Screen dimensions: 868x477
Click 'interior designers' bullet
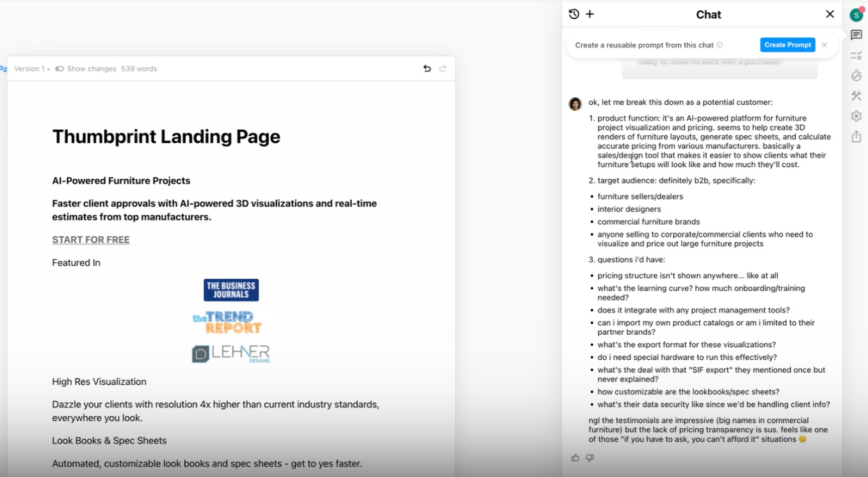point(629,209)
